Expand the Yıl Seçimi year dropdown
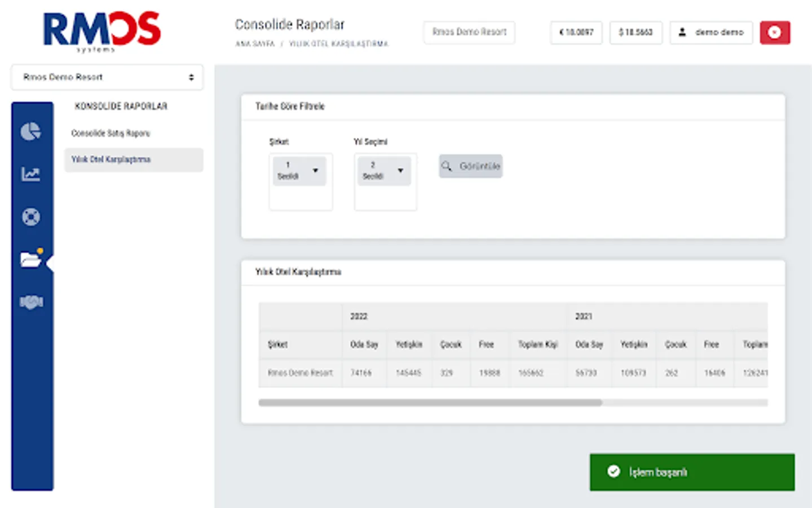Screen dimensions: 812x508 385,170
